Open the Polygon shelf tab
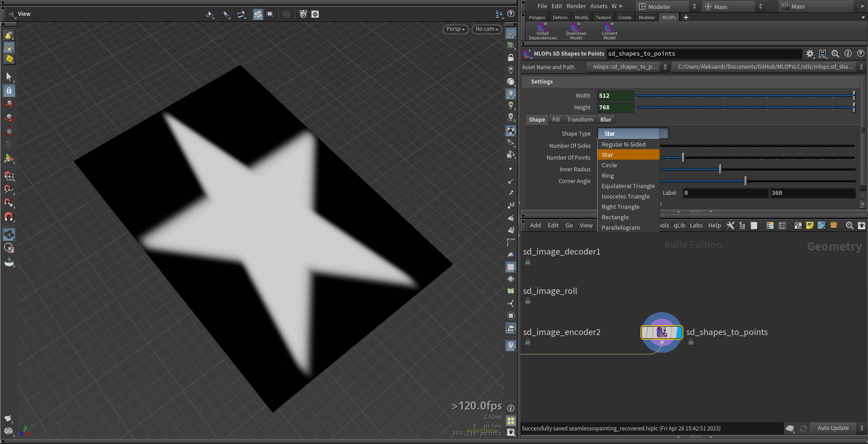 (537, 18)
